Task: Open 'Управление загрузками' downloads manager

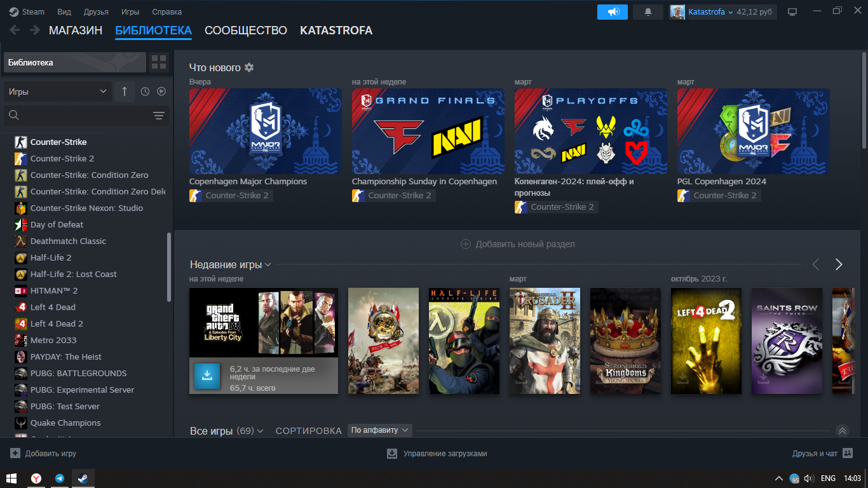Action: [437, 454]
